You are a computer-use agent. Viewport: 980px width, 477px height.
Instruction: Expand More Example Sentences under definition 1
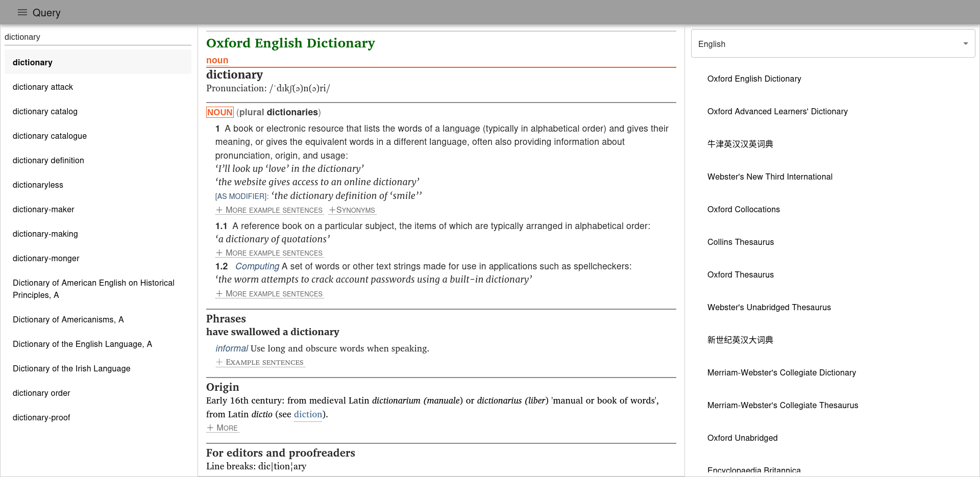[269, 210]
